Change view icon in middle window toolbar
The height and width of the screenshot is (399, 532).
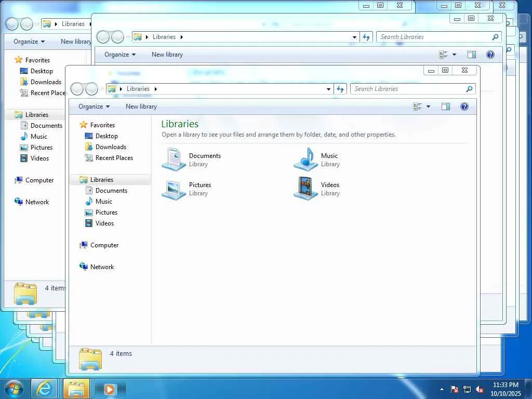[x=443, y=55]
